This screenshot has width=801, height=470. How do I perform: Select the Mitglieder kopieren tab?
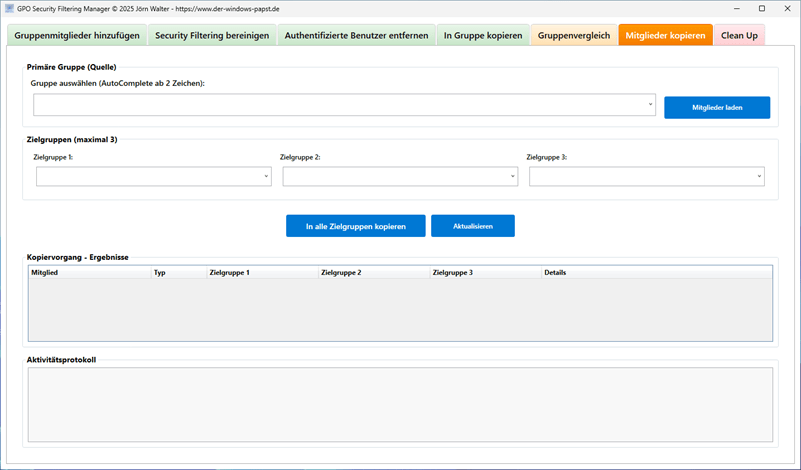(665, 36)
